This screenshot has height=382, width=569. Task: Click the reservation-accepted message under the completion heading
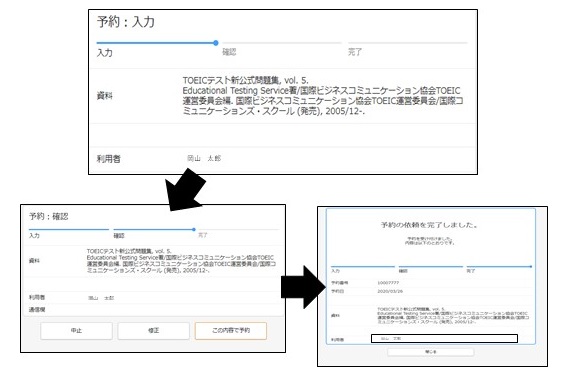coord(430,241)
